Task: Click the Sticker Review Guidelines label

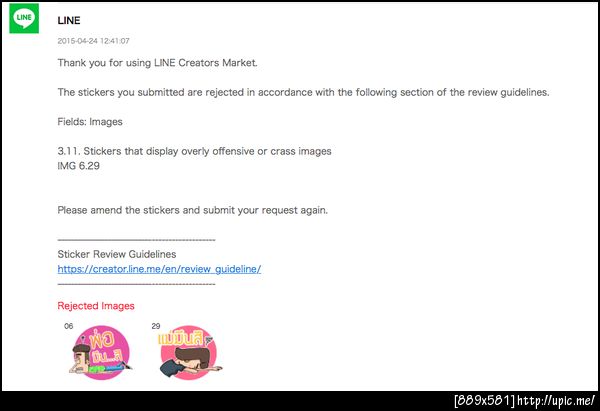Action: tap(117, 254)
